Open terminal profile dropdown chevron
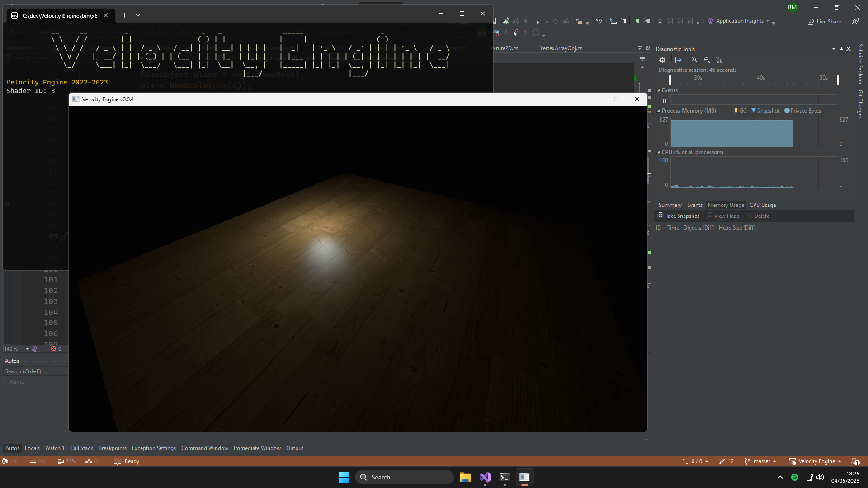Screen dimensions: 868x488 tap(138, 15)
